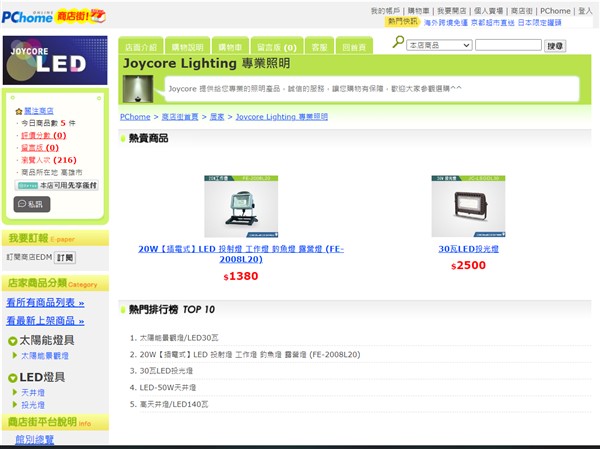Click 個人賣場 in the top bar
The height and width of the screenshot is (449, 600).
(x=489, y=11)
